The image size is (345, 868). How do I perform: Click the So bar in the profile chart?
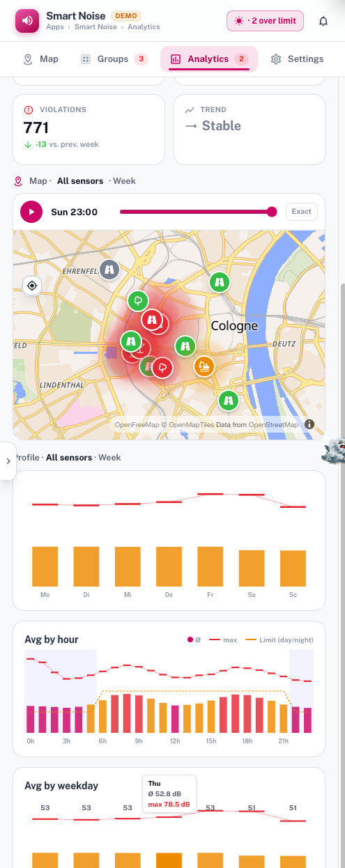293,568
